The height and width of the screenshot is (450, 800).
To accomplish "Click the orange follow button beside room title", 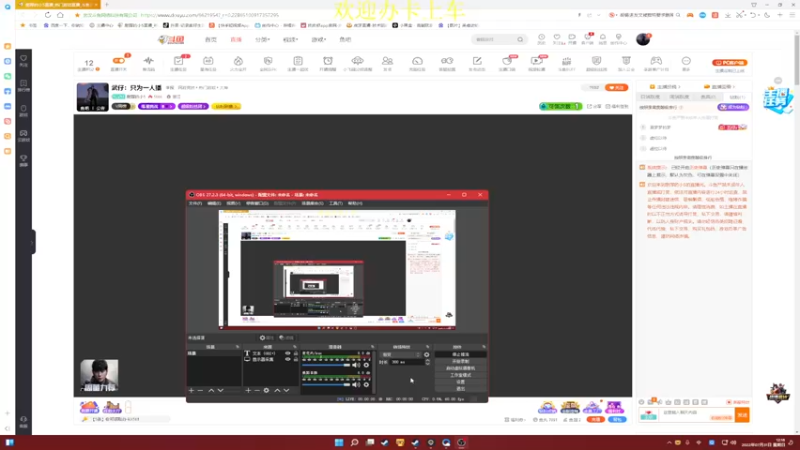I will click(x=616, y=88).
